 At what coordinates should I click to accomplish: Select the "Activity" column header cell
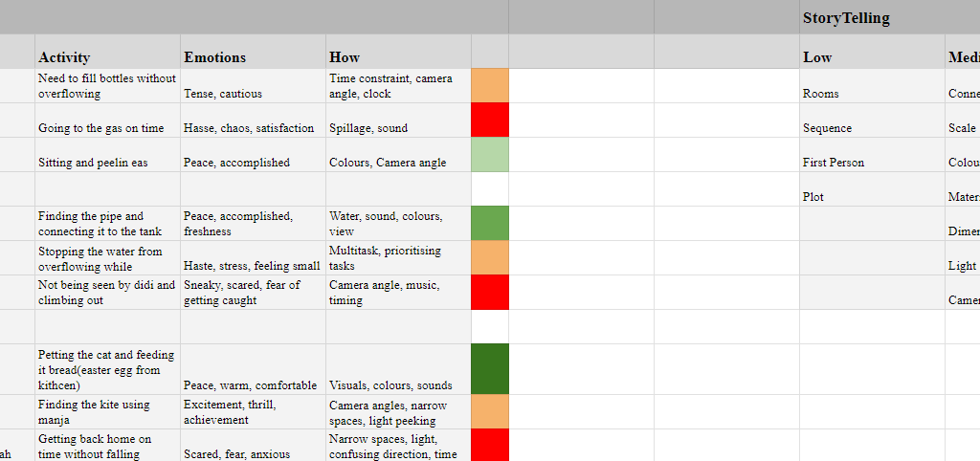[x=107, y=57]
